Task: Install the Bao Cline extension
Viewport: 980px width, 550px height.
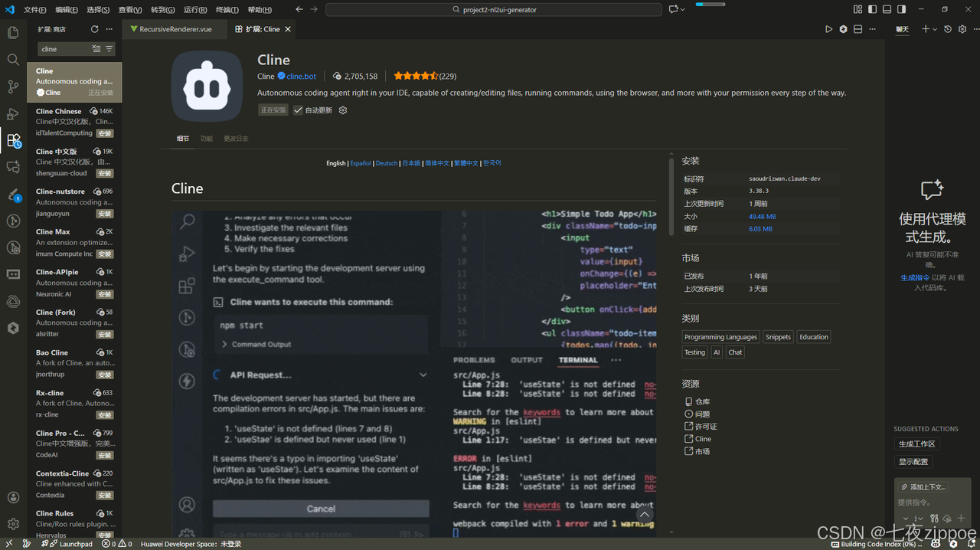Action: 105,375
